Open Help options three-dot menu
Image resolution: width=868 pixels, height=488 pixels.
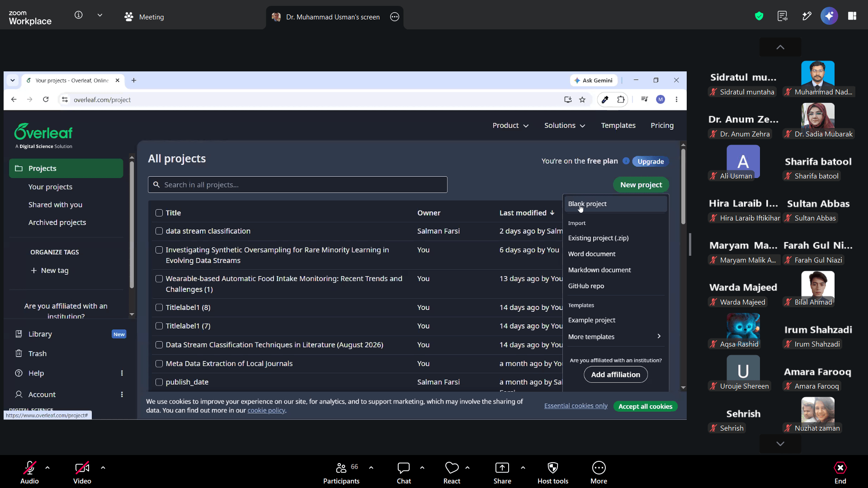tap(122, 373)
